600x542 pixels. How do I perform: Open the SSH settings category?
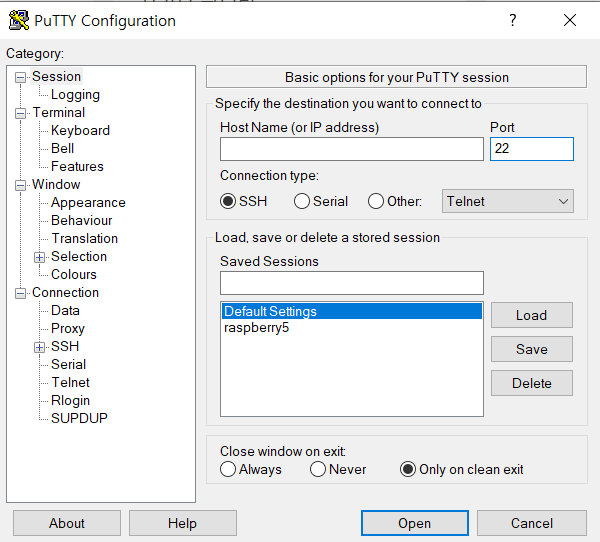(65, 346)
